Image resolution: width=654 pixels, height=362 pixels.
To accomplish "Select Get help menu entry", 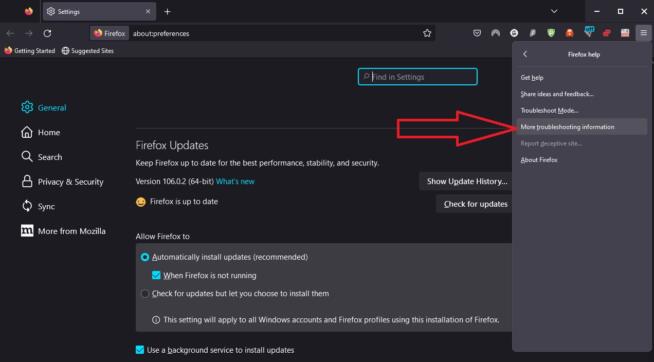I will coord(581,78).
